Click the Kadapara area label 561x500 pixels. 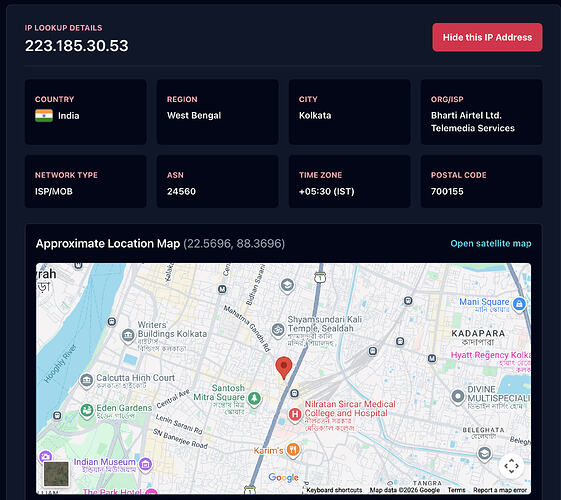(478, 333)
